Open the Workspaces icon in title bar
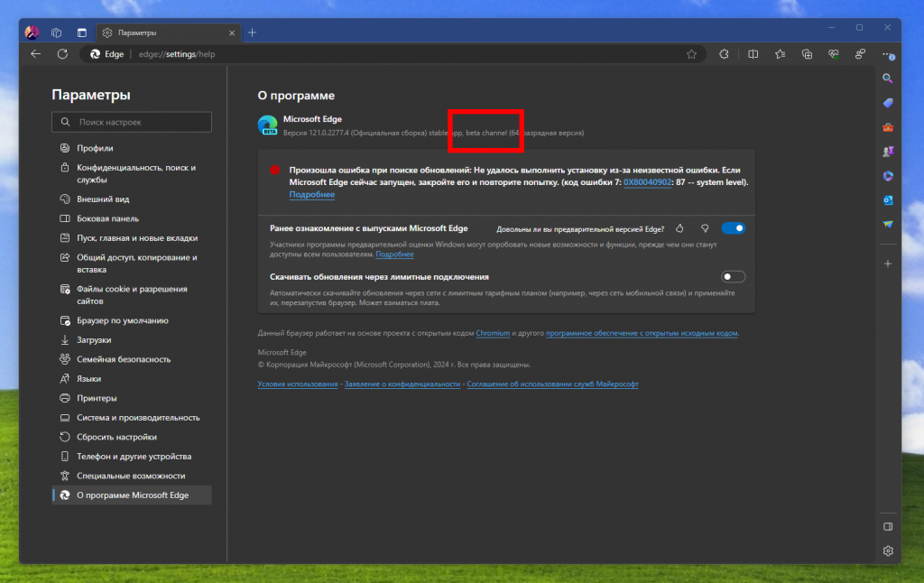This screenshot has height=583, width=924. [x=57, y=33]
